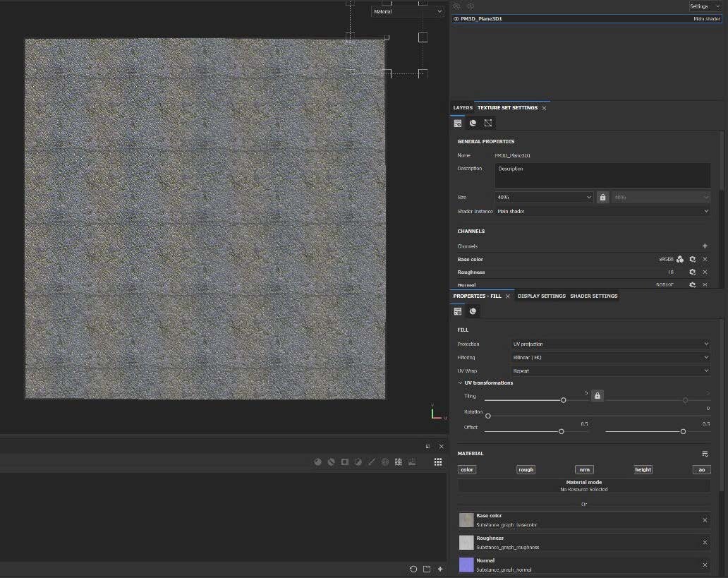The width and height of the screenshot is (728, 578).
Task: Select the material ball icon under Properties - Fill
Action: (x=473, y=311)
